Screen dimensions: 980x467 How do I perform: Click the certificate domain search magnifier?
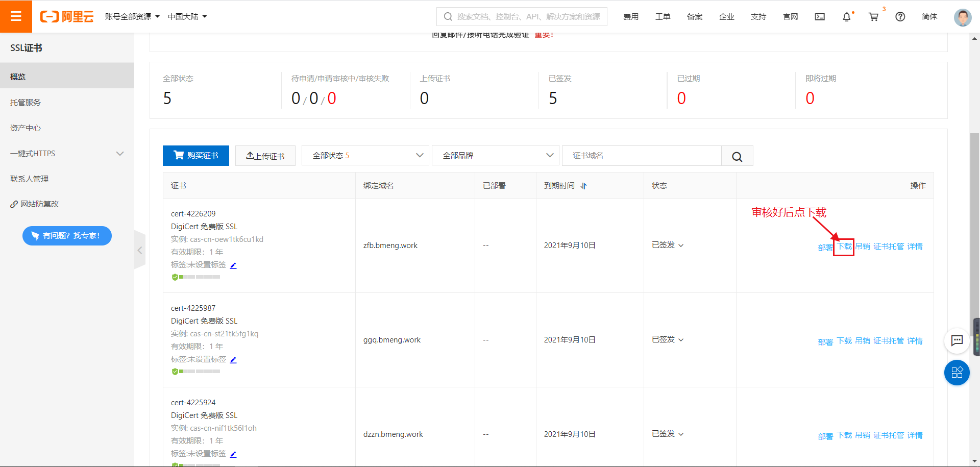tap(737, 156)
